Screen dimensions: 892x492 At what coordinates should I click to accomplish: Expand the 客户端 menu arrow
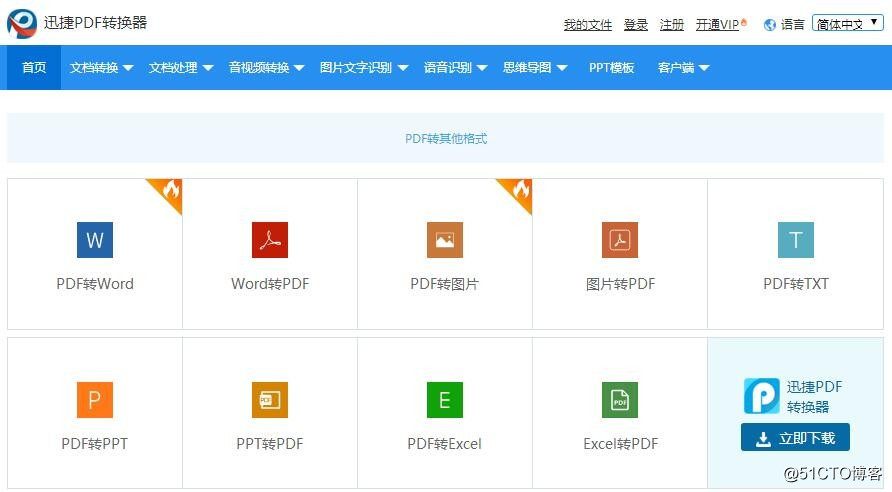[x=704, y=68]
